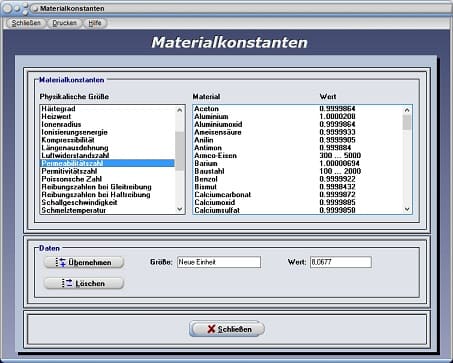
Task: Select the Armco-Eisen material row
Action: [x=298, y=156]
